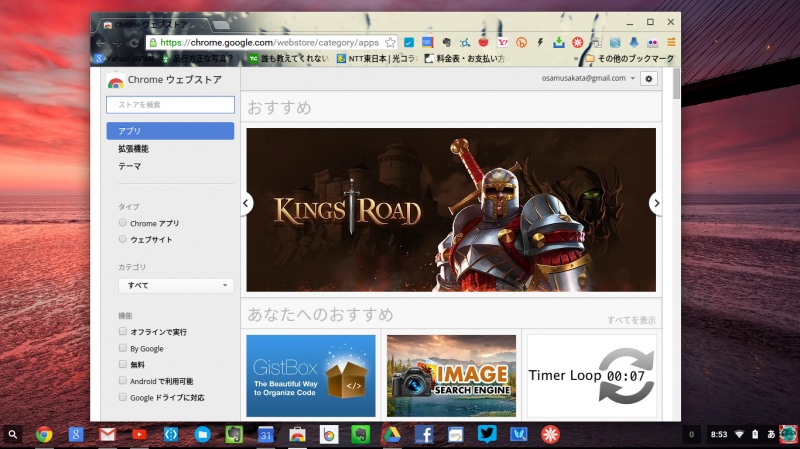800x449 pixels.
Task: Open the Web Store settings gear
Action: [x=649, y=78]
